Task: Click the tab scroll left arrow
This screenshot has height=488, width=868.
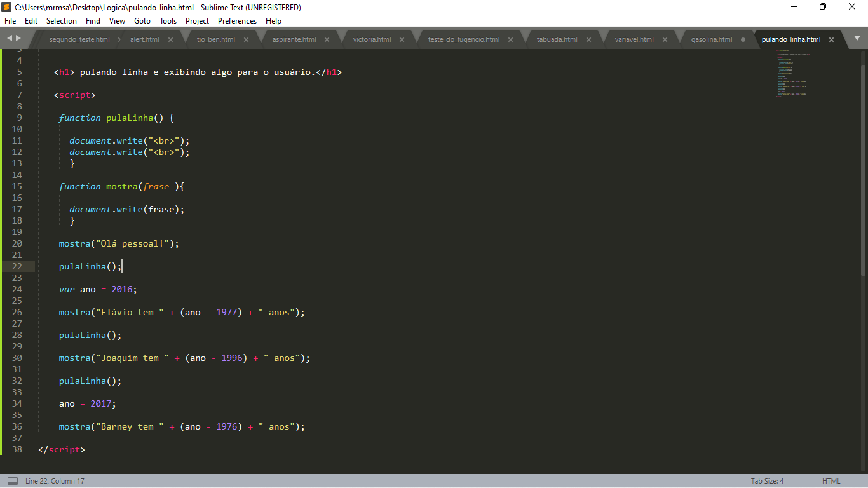Action: click(10, 39)
